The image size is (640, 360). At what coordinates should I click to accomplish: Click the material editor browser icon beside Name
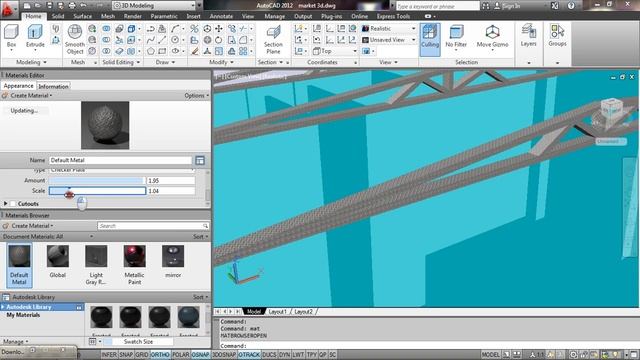tap(200, 160)
